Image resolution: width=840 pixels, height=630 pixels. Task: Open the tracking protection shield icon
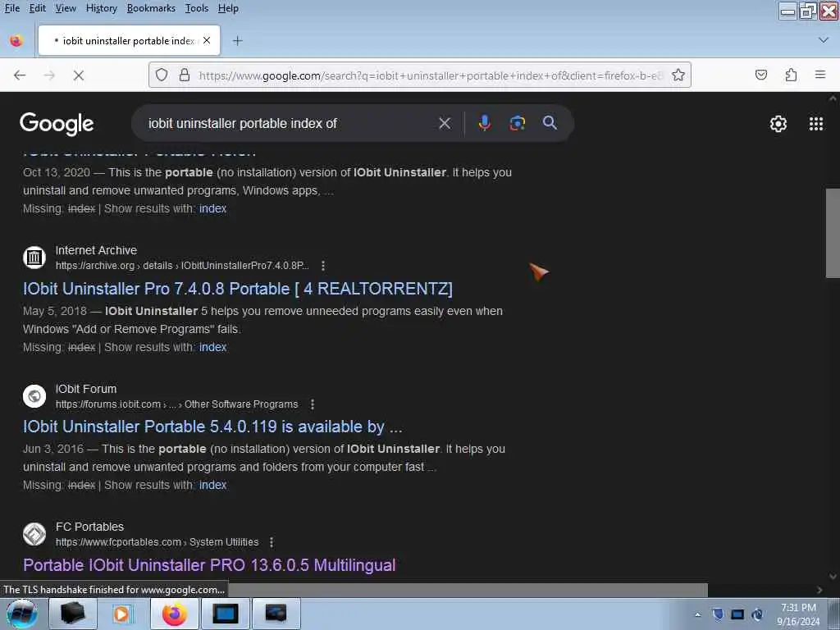[162, 75]
